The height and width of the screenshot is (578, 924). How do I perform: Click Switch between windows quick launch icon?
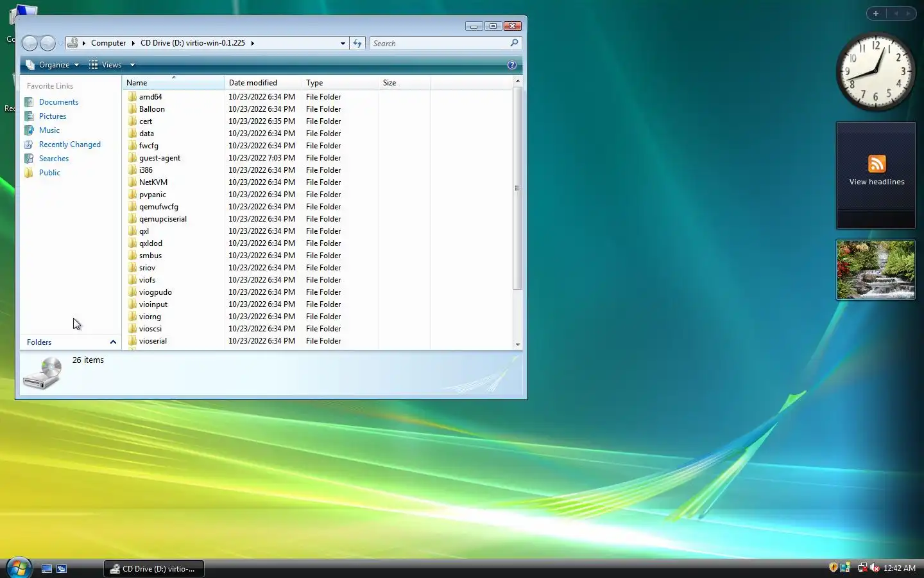click(62, 568)
